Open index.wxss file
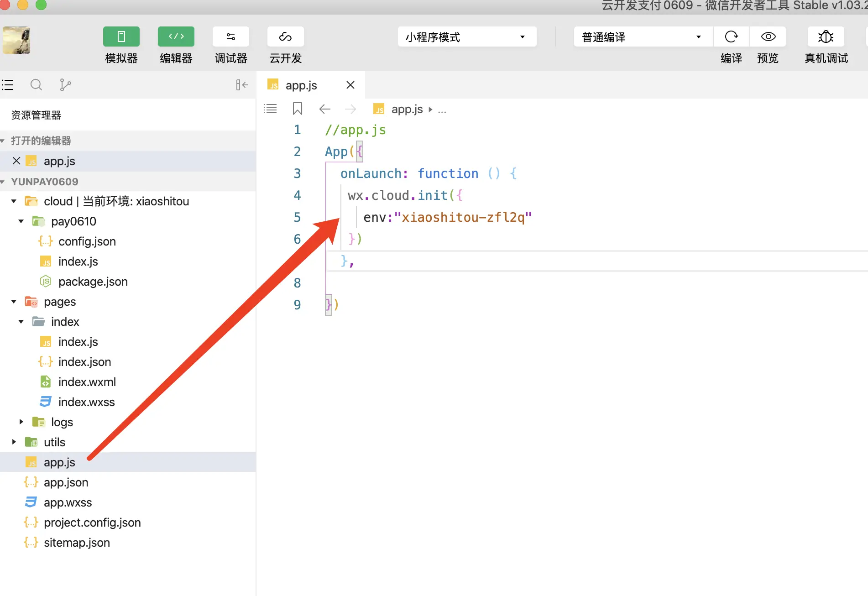This screenshot has width=868, height=596. tap(128, 402)
